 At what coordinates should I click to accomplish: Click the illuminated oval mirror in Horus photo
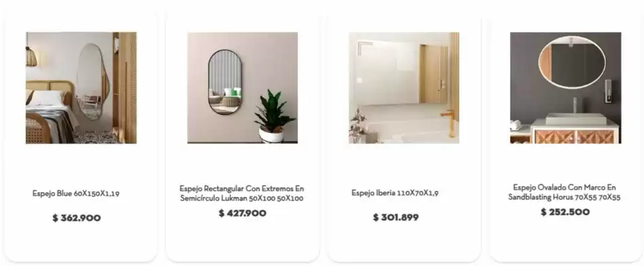point(572,62)
